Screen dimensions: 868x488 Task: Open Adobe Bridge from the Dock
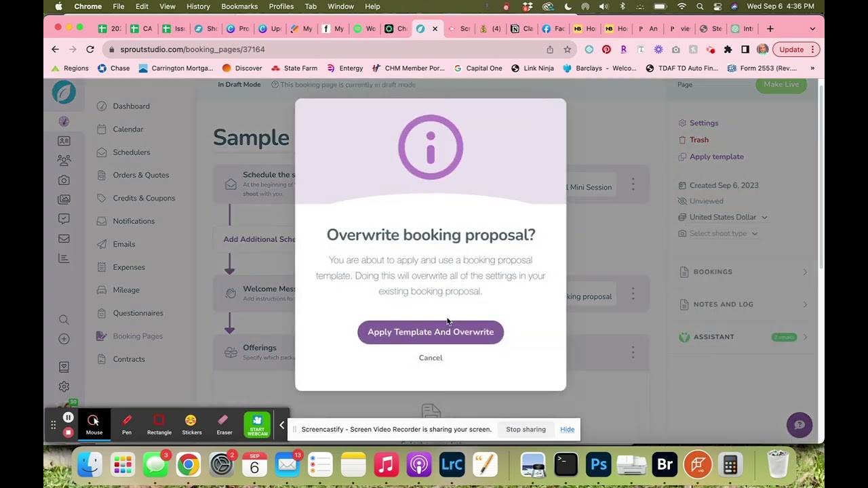[x=665, y=465]
